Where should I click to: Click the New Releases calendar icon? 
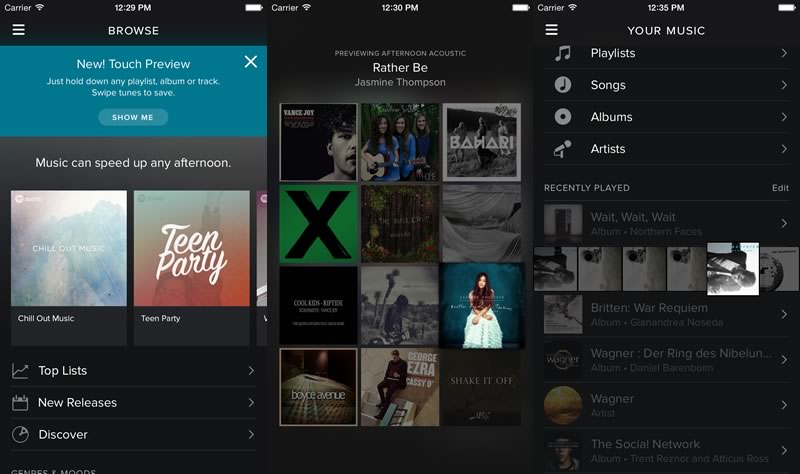20,403
